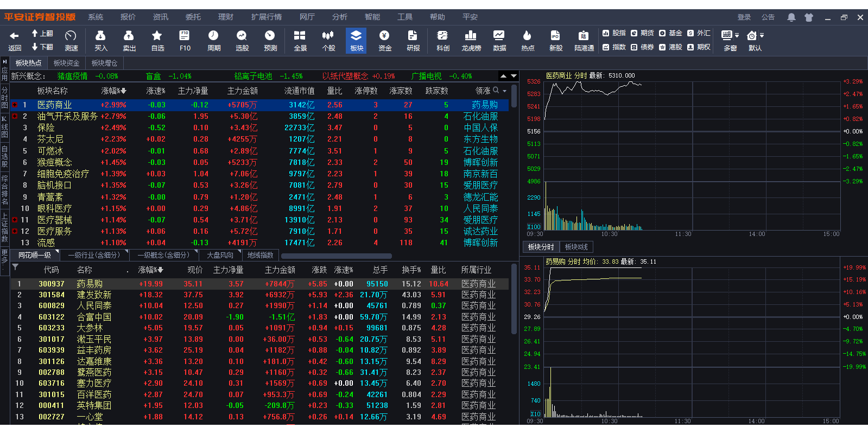868x434 pixels.
Task: Open the 分析 menu
Action: coord(339,17)
